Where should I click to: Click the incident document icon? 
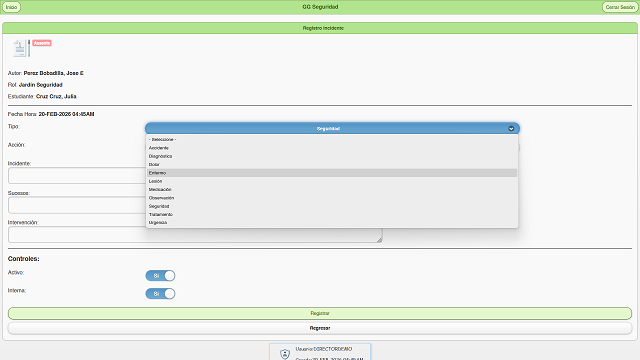[21, 48]
